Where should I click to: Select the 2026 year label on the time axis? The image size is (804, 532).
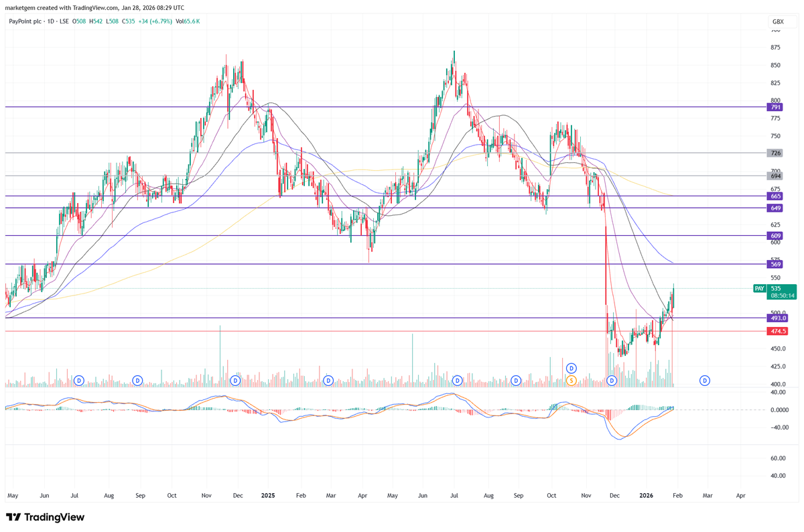coord(645,495)
